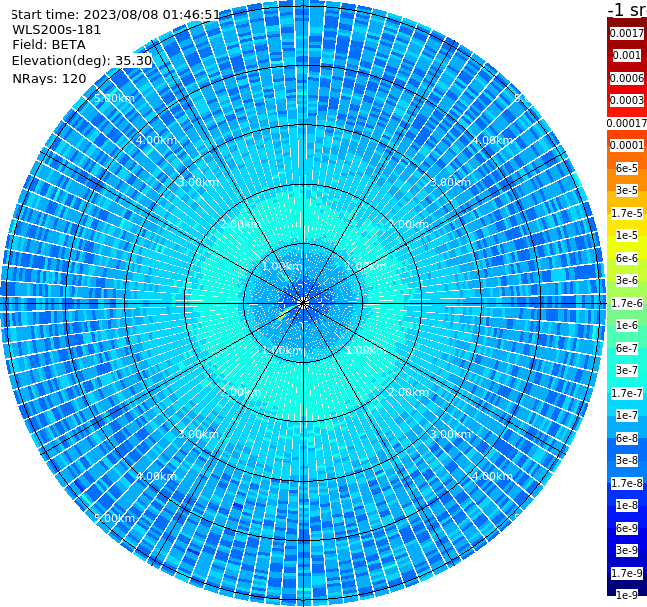Click the Start time 2023/08/08 01:46:51 text
The height and width of the screenshot is (607, 647).
[x=116, y=14]
